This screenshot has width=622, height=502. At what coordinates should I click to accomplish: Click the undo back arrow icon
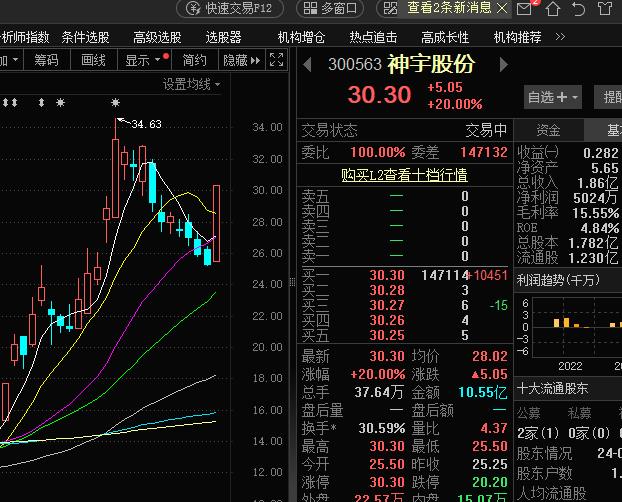pos(579,9)
